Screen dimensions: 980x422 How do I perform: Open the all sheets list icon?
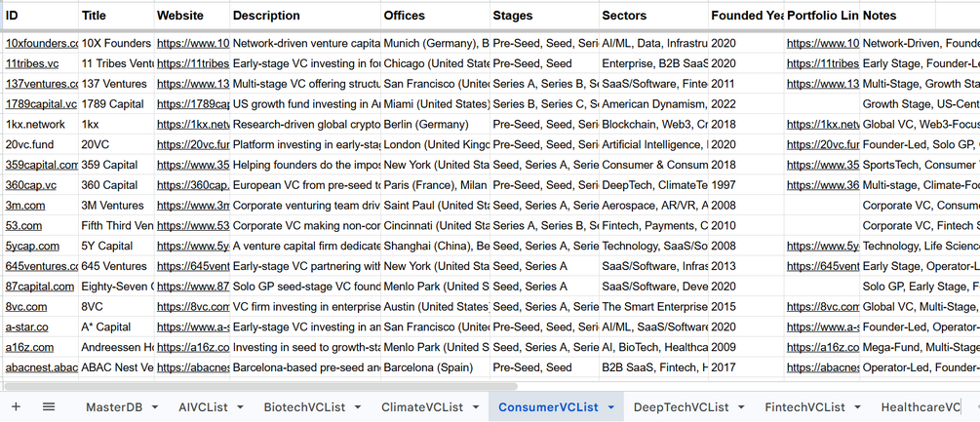pos(49,407)
